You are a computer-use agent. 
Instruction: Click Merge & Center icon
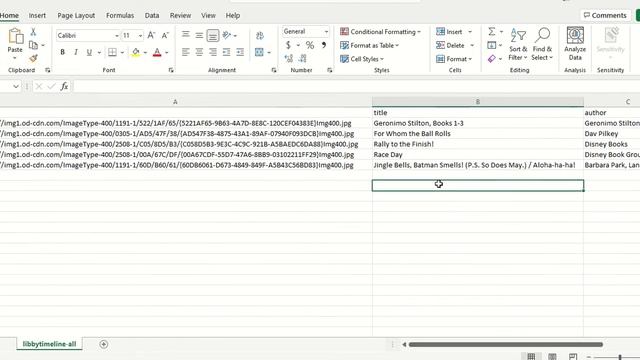pos(259,52)
